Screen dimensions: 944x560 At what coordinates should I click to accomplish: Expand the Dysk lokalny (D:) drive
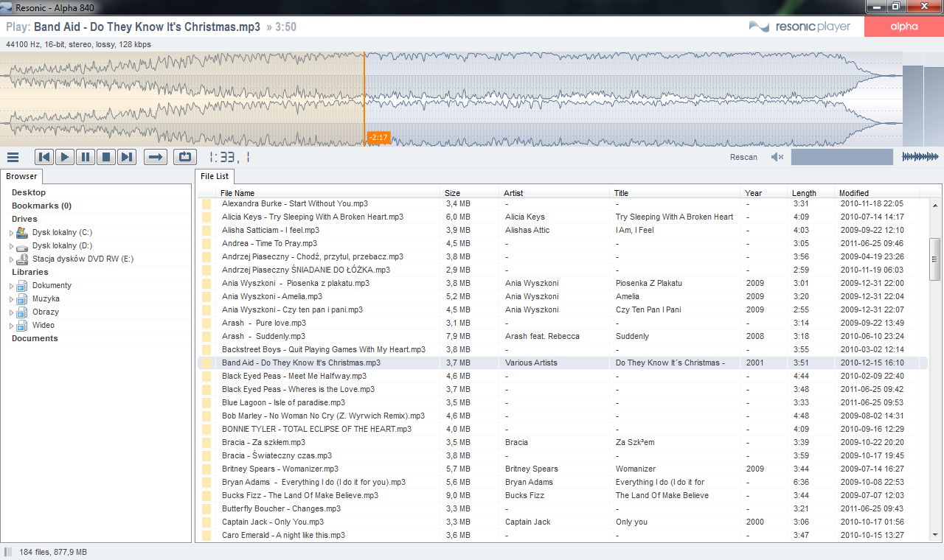pos(11,246)
